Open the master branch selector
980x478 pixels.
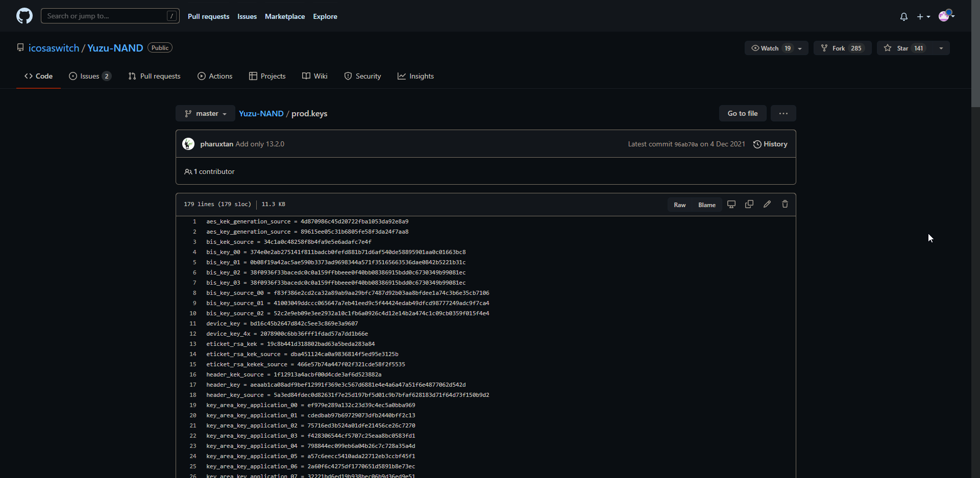tap(205, 113)
